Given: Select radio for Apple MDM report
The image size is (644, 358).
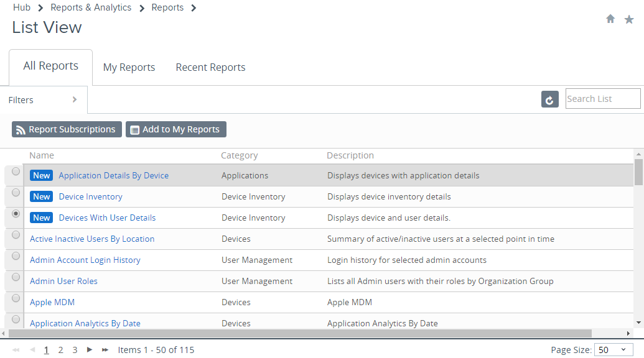Looking at the screenshot, I should [x=16, y=298].
